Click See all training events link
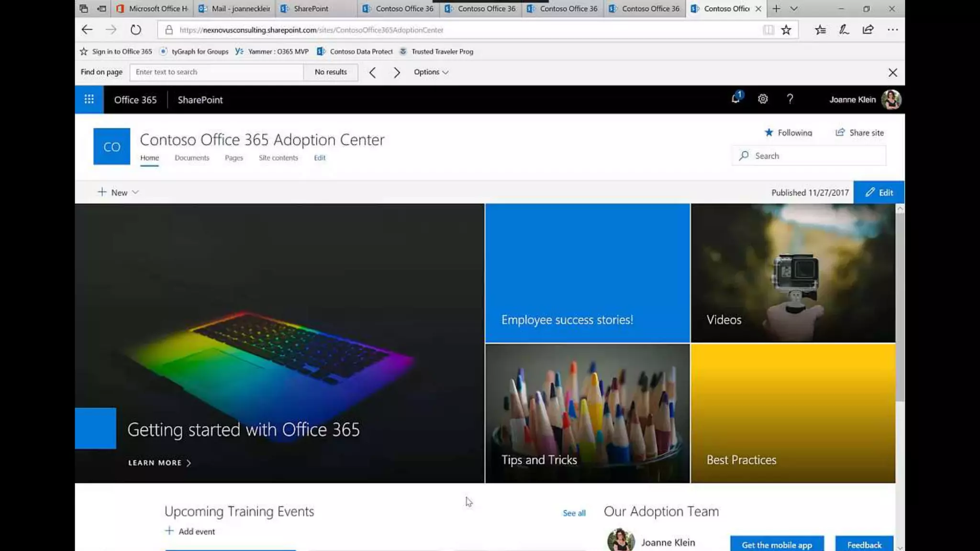Image resolution: width=980 pixels, height=551 pixels. click(574, 513)
